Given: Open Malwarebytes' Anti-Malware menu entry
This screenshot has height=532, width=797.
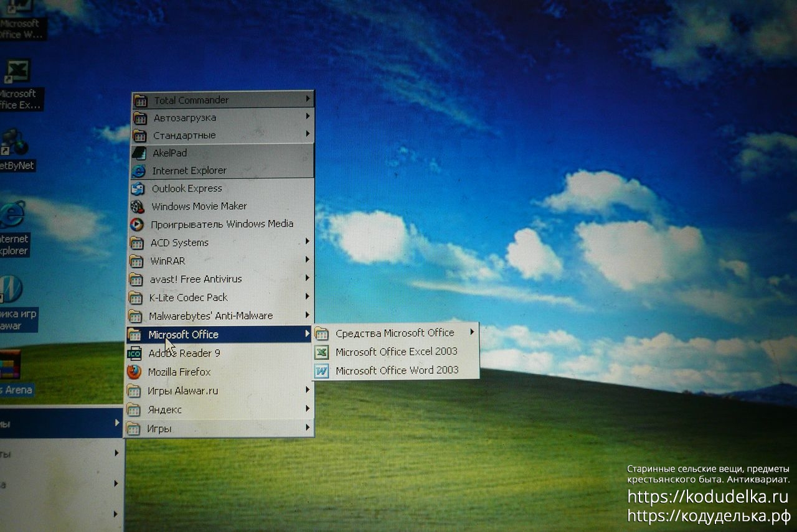Looking at the screenshot, I should pos(210,315).
